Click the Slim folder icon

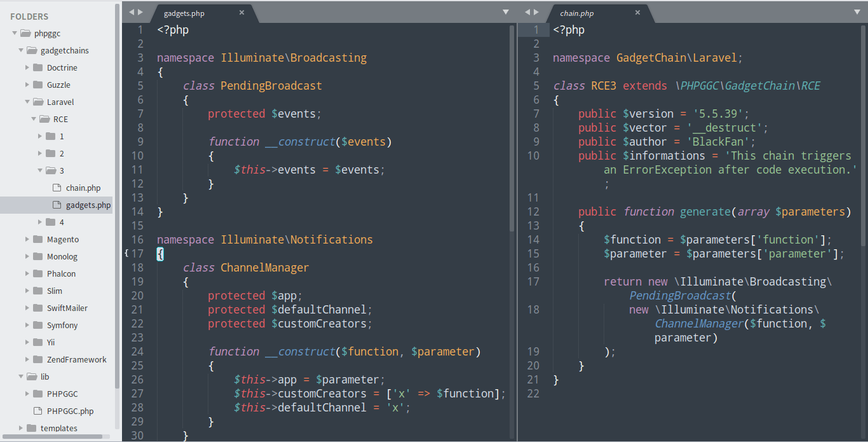coord(37,291)
